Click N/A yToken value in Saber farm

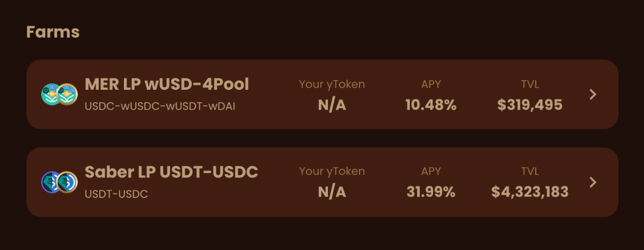[332, 192]
